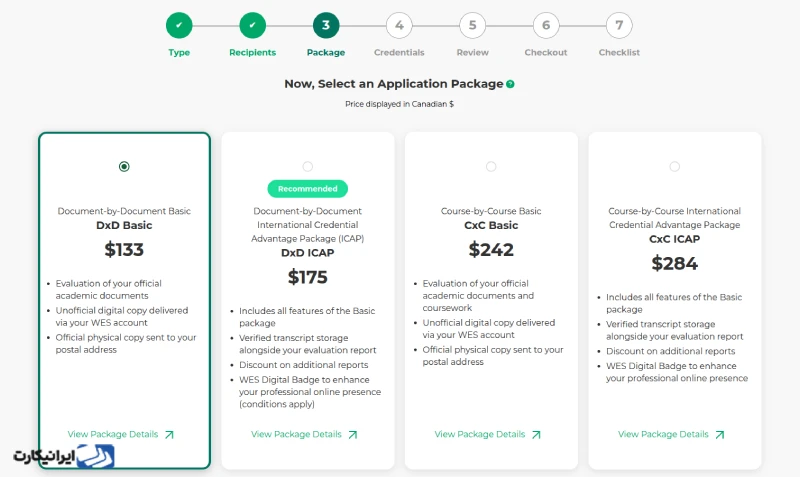Click the completed Type step checkmark circle
This screenshot has width=800, height=477.
pos(179,26)
